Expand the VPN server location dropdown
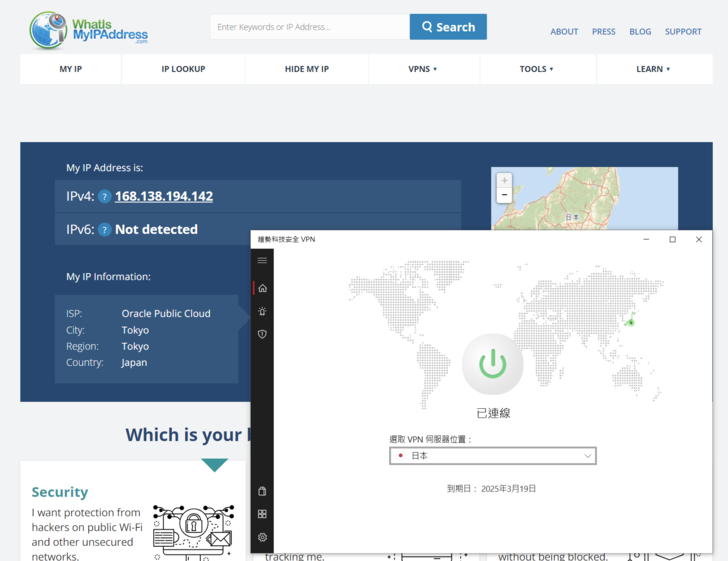Screen dimensions: 728x561 point(493,456)
